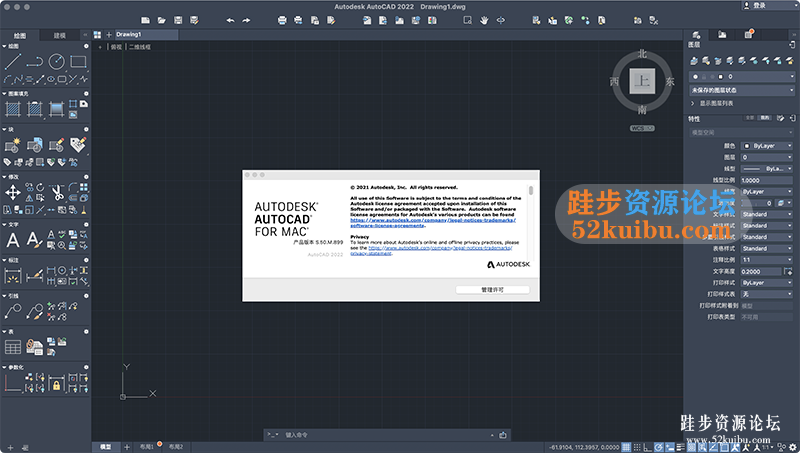The width and height of the screenshot is (800, 453).
Task: Insert a Table with table tool
Action: pos(13,347)
